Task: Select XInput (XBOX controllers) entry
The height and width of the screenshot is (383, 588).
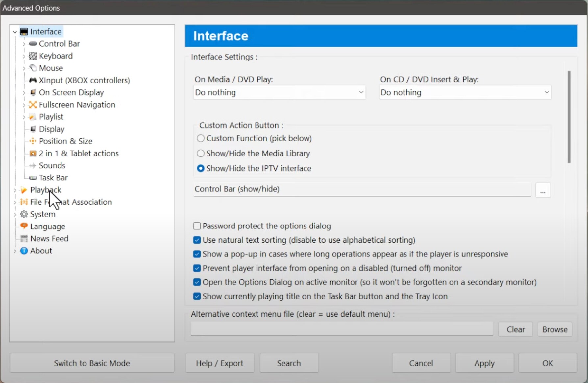Action: [84, 80]
